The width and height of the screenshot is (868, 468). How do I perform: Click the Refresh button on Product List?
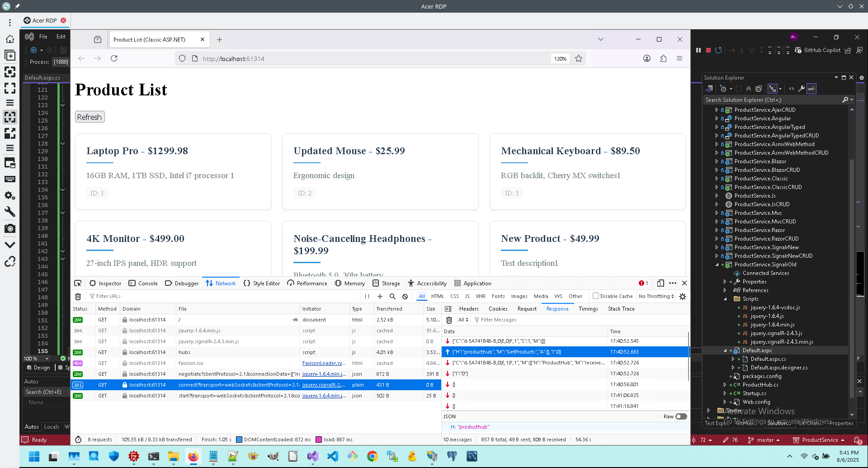[x=90, y=117]
